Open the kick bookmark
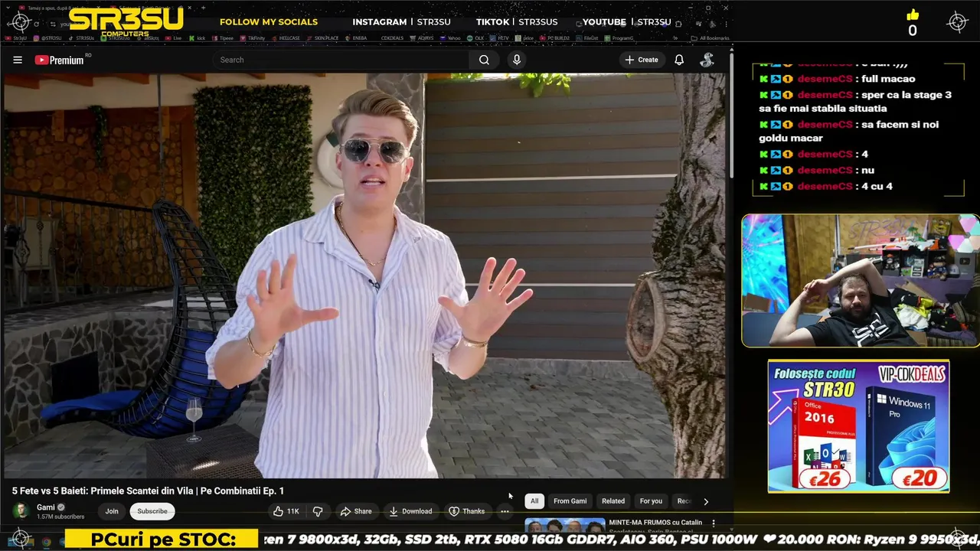This screenshot has width=980, height=551. [198, 37]
